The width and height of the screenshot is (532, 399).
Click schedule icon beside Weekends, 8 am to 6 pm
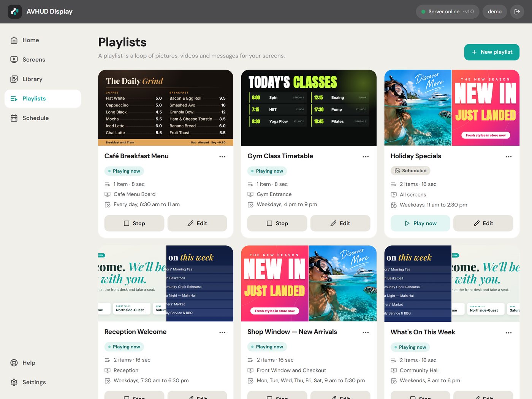394,381
